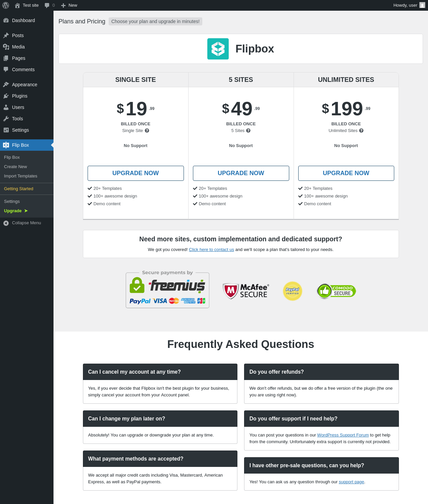The width and height of the screenshot is (428, 504).
Task: Open the Appearance menu
Action: click(27, 85)
